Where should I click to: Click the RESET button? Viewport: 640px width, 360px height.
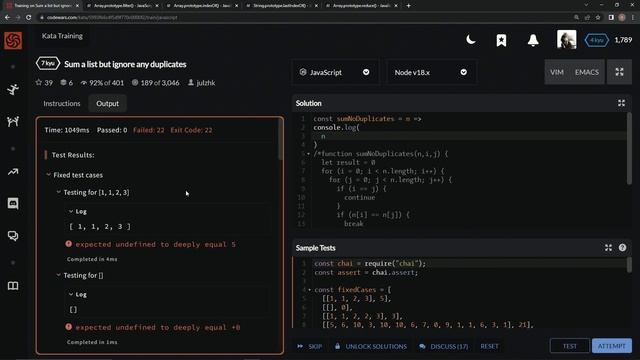(x=489, y=346)
